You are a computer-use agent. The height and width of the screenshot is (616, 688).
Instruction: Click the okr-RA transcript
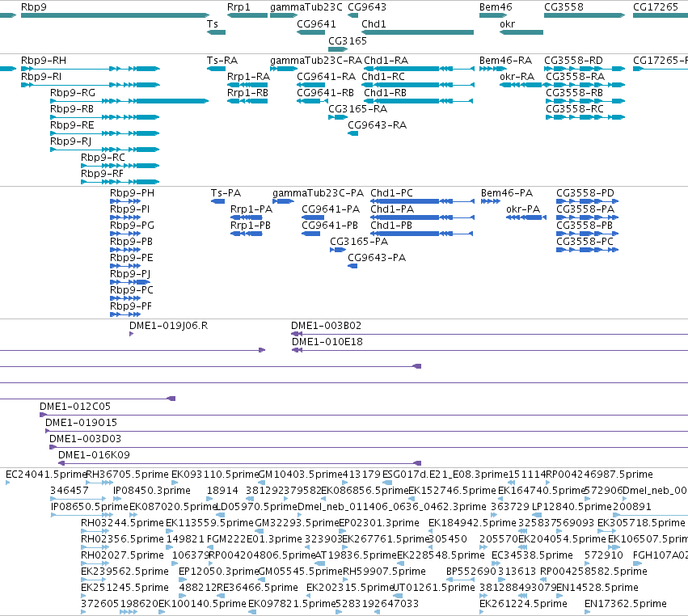pos(521,85)
